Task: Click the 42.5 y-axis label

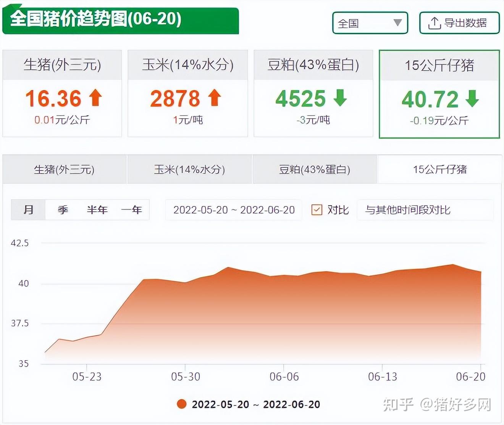Action: point(20,243)
